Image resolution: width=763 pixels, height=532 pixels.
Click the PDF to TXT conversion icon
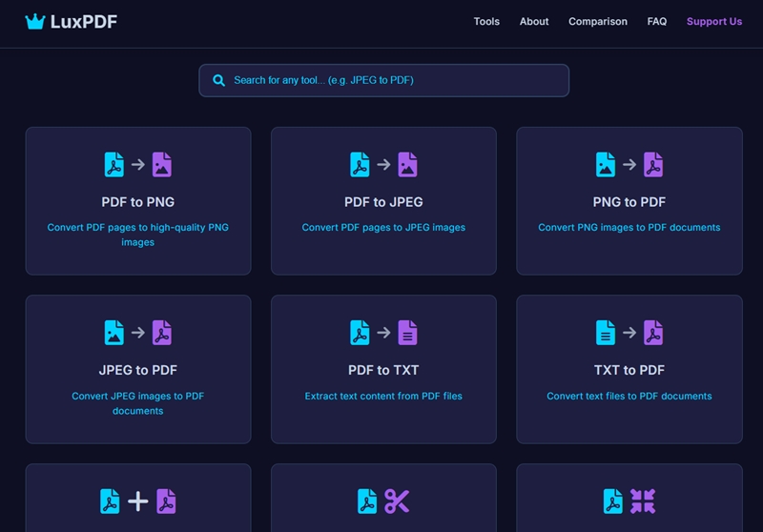tap(383, 332)
